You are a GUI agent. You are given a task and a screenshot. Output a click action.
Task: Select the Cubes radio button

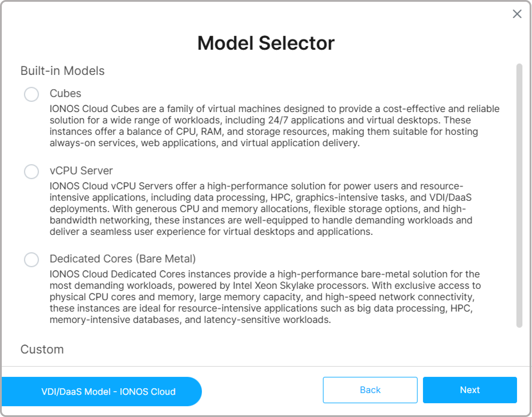(x=31, y=94)
